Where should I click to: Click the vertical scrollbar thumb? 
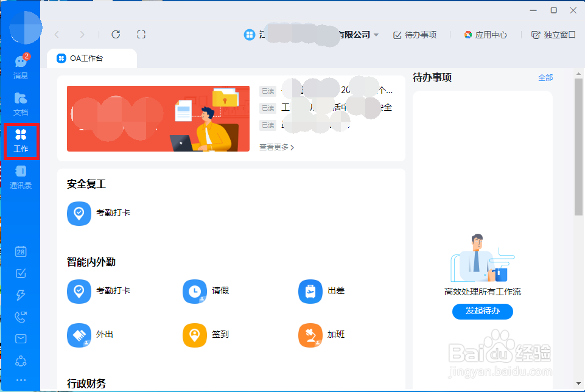[x=578, y=147]
